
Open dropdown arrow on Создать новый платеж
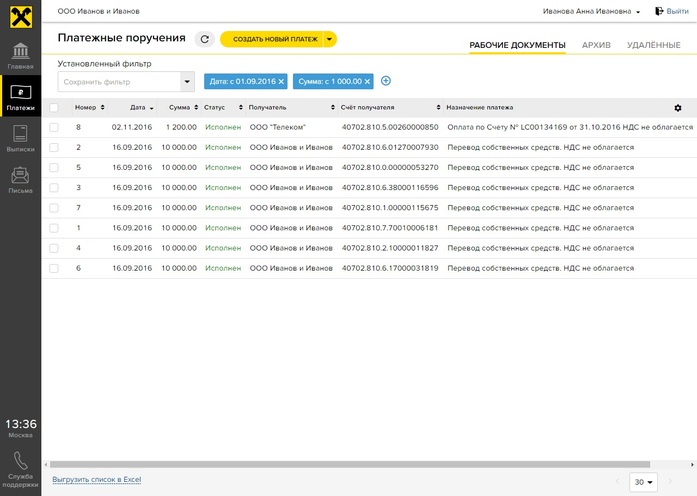(329, 39)
